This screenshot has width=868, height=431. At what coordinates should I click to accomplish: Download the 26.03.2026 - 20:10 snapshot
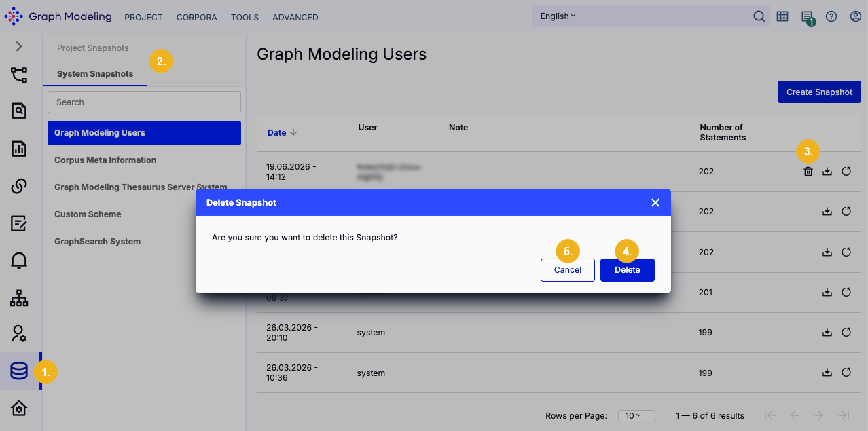(827, 333)
